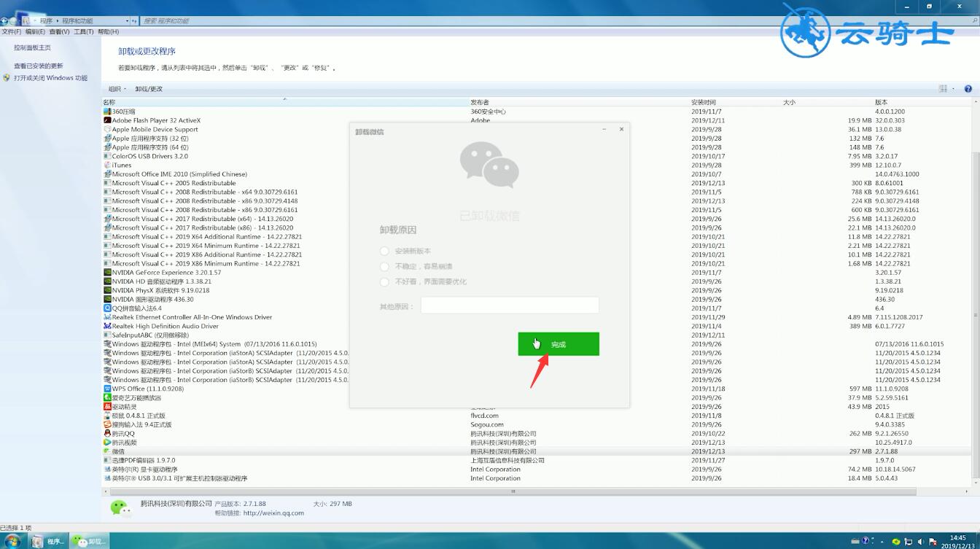Image resolution: width=980 pixels, height=549 pixels.
Task: Click the 其他原因 text input field
Action: [x=510, y=306]
